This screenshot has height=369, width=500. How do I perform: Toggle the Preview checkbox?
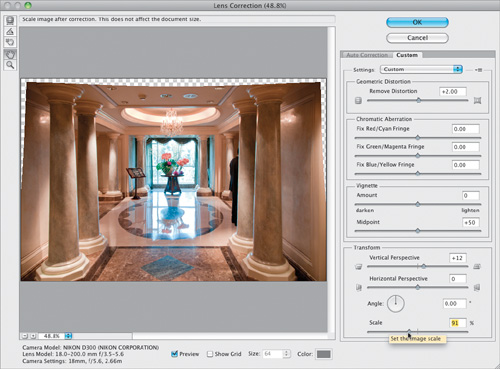(x=174, y=354)
